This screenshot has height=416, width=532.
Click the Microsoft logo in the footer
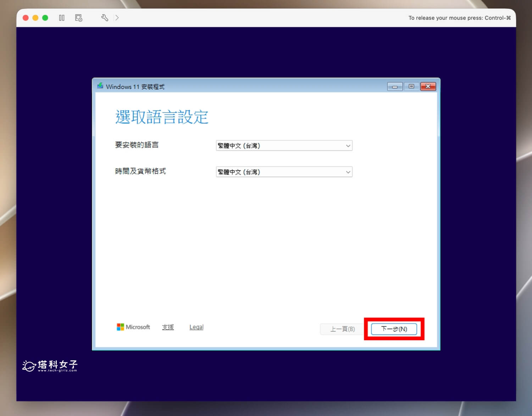[x=133, y=327]
